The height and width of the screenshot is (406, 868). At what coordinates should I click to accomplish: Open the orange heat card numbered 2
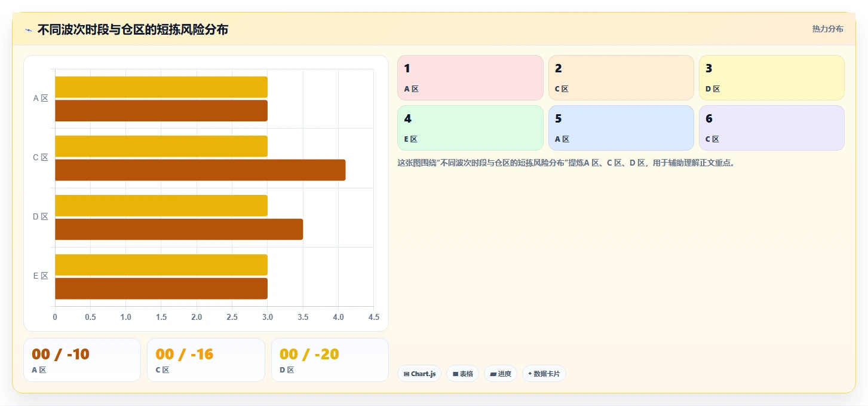coord(621,78)
